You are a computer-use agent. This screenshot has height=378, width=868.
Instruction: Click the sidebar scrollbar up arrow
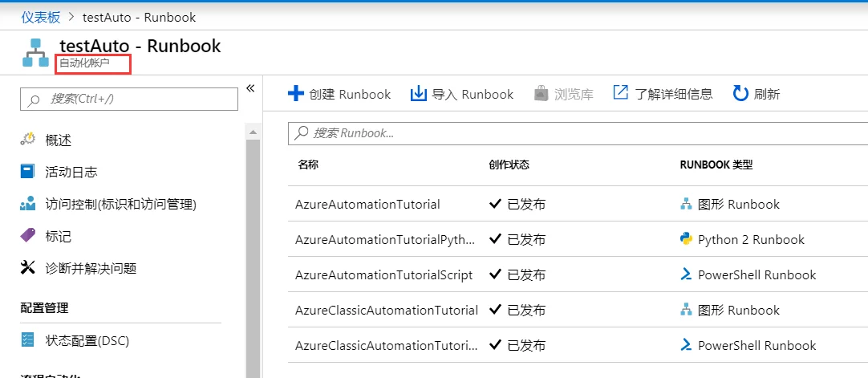253,132
